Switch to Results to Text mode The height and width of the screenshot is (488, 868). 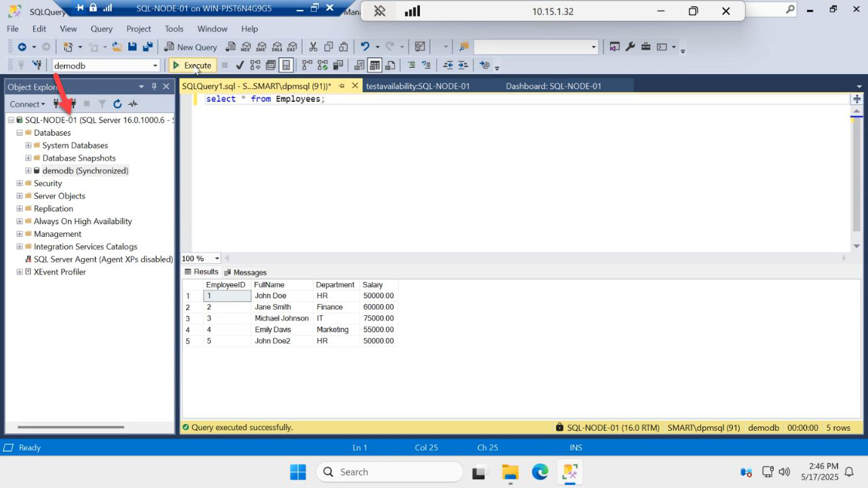(x=360, y=65)
